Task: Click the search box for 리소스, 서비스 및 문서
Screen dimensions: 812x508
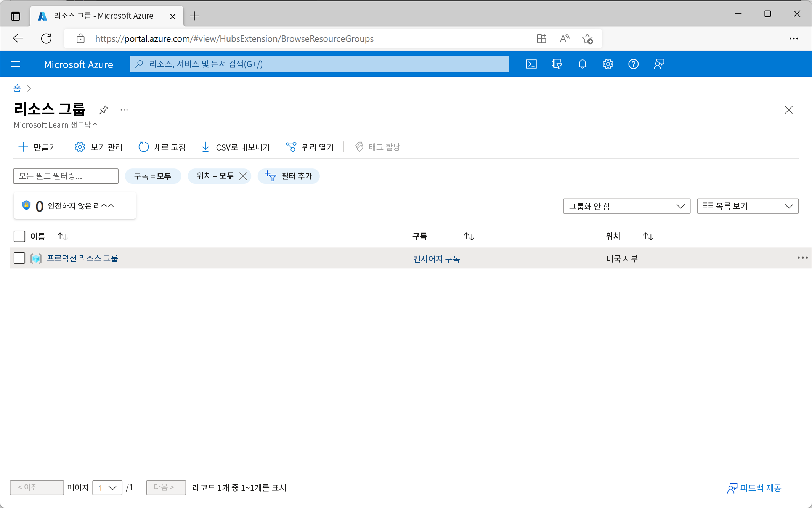Action: click(319, 64)
